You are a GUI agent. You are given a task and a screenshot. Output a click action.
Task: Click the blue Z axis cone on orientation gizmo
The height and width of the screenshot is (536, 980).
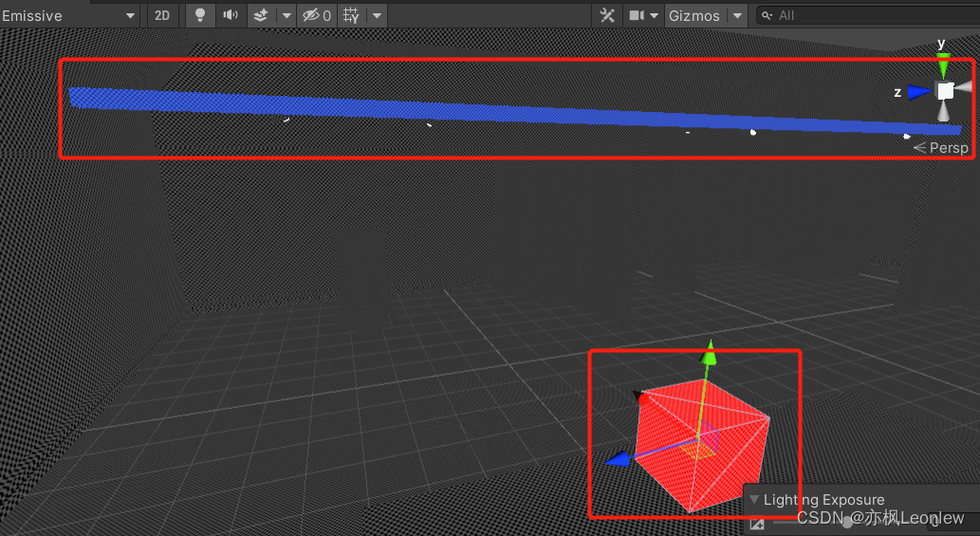920,92
